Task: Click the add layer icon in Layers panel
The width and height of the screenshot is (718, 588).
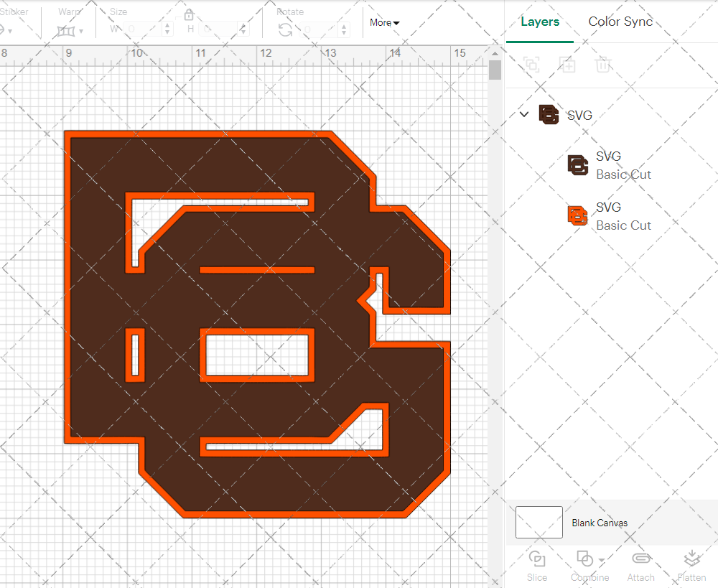Action: pos(567,65)
